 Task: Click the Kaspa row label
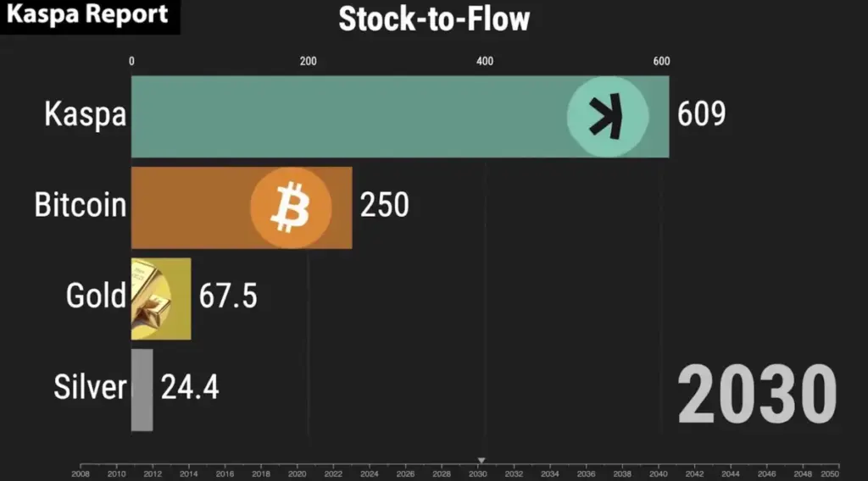(x=85, y=116)
